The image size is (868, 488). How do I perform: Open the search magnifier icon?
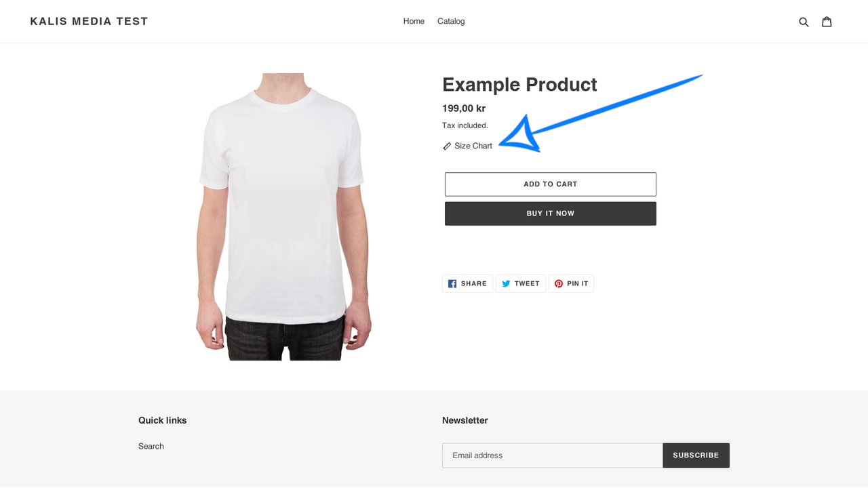point(804,21)
